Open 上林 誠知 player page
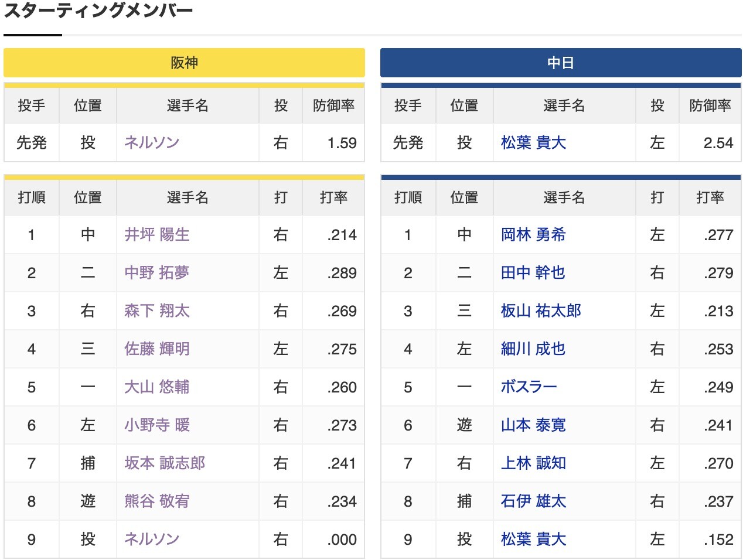 coord(533,463)
